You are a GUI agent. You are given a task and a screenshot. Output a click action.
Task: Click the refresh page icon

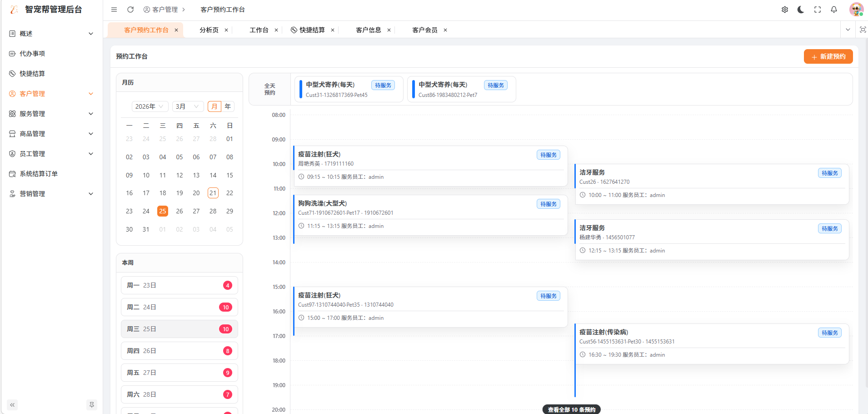[x=130, y=10]
